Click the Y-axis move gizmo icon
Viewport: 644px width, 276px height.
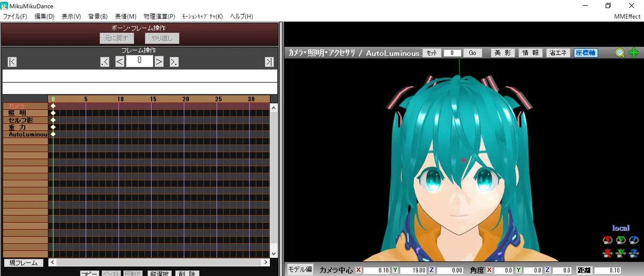coord(621,252)
